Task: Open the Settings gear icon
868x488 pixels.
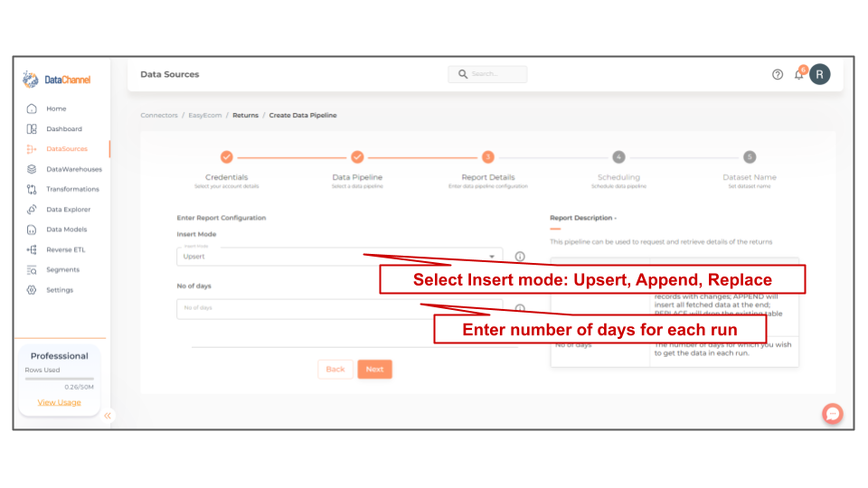Action: tap(32, 290)
